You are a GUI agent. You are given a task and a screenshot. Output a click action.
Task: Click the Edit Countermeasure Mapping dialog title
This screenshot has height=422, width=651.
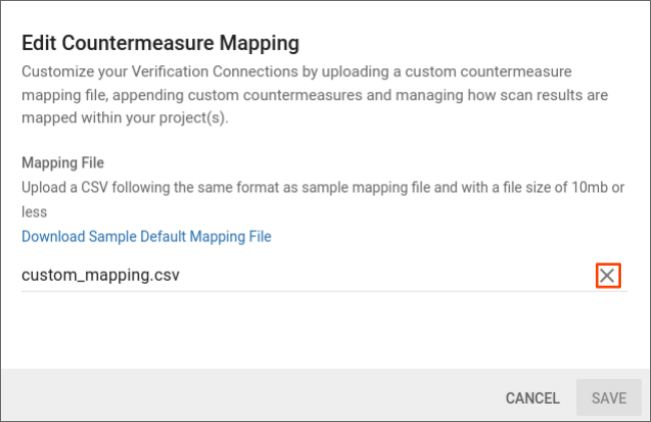coord(161,43)
